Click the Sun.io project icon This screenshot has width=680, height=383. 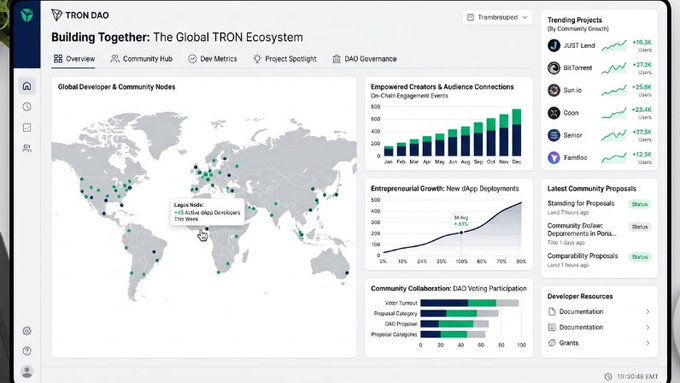(554, 90)
